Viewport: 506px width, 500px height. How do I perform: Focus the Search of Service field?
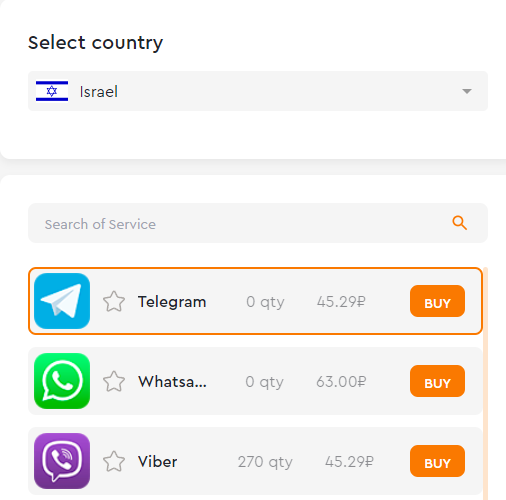(x=258, y=223)
